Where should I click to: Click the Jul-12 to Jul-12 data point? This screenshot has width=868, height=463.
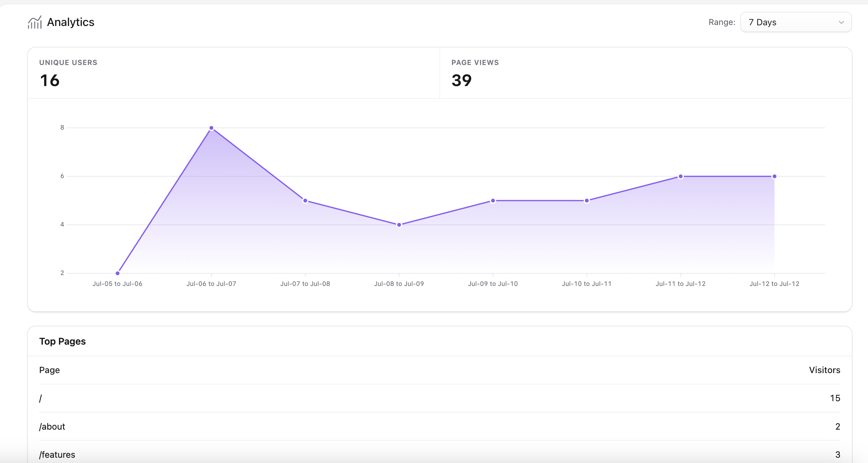pos(775,176)
